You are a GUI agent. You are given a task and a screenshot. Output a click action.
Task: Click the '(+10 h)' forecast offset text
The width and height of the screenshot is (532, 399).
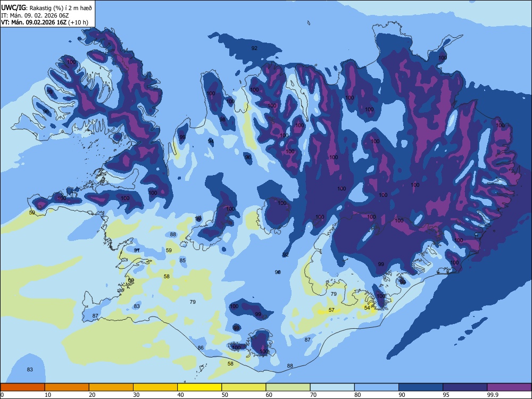(78, 22)
